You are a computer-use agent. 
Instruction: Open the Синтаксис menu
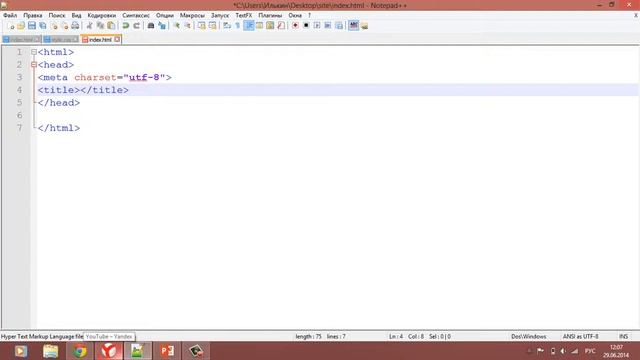[136, 16]
